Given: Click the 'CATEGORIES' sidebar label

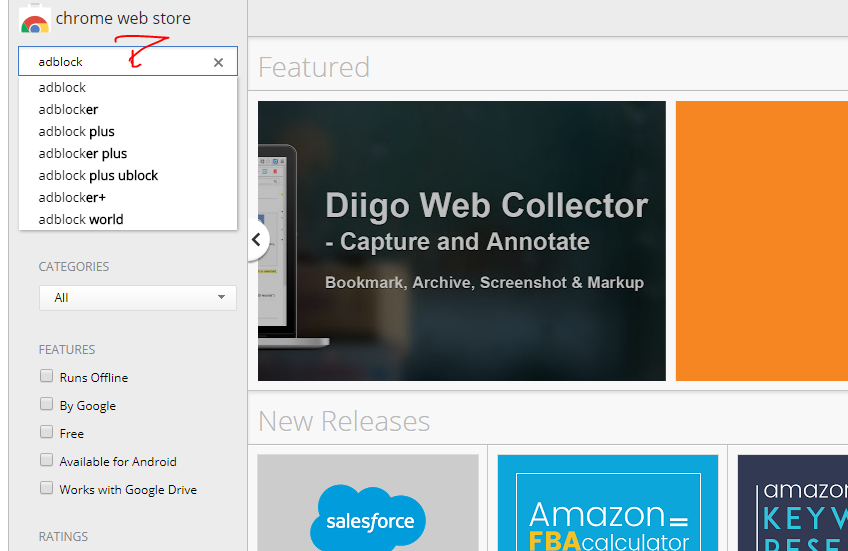Looking at the screenshot, I should click(x=74, y=267).
